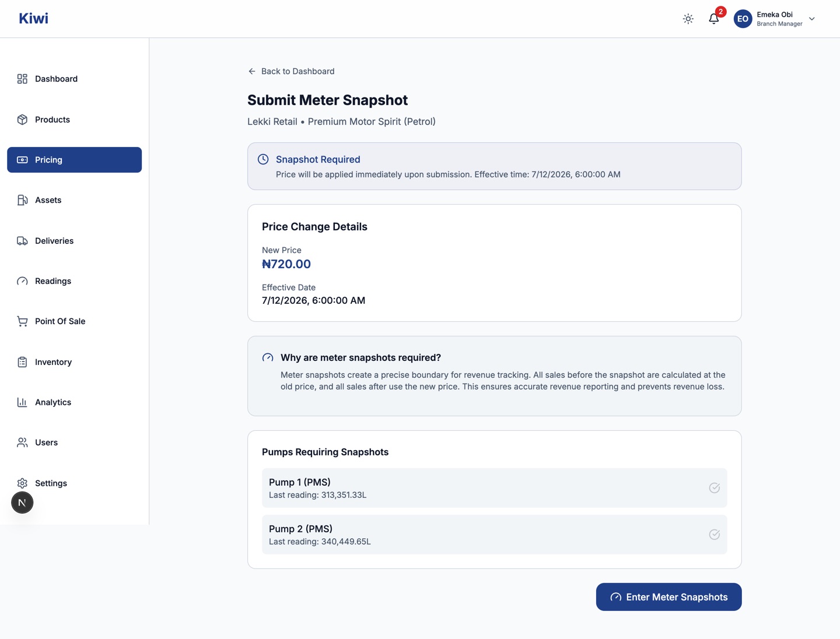Click the Assets fuel pump icon

click(x=22, y=200)
